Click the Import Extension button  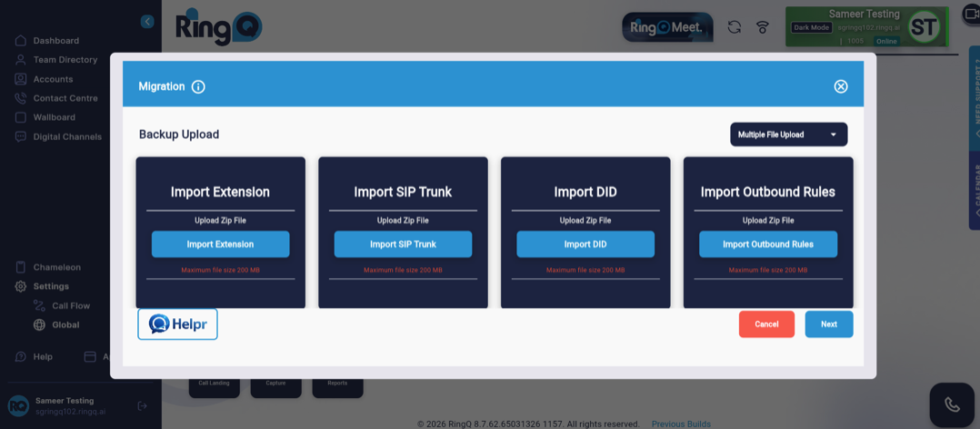tap(220, 244)
